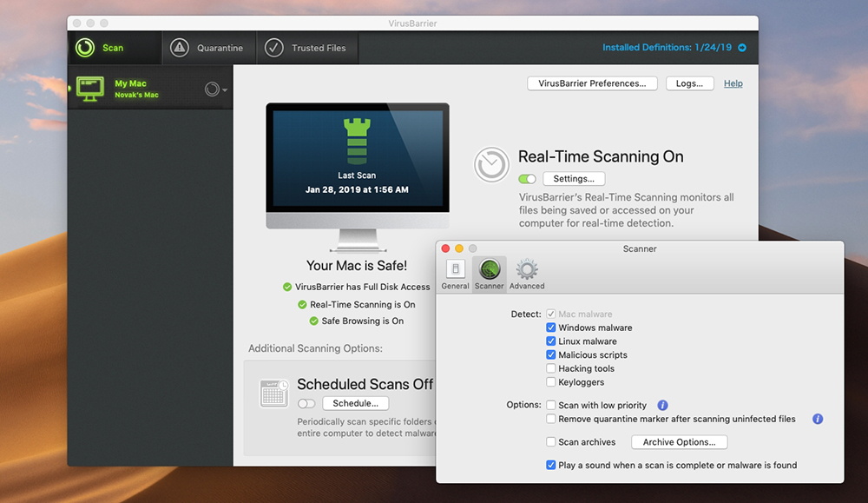868x503 pixels.
Task: Uncheck Play a sound when scan completes
Action: pyautogui.click(x=551, y=466)
